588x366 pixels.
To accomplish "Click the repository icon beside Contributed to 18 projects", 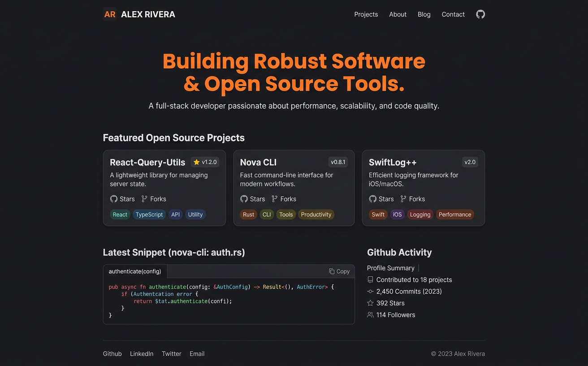I will 370,280.
